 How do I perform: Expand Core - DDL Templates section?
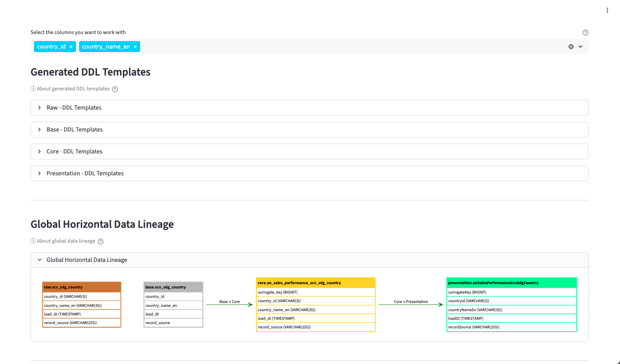[310, 151]
